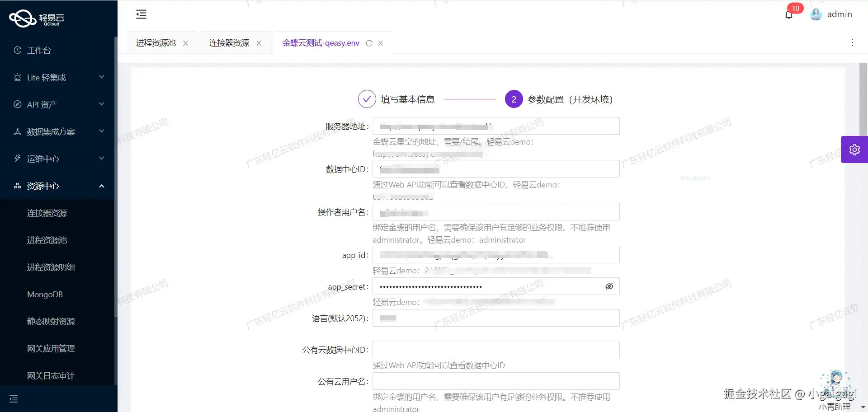Click the hamburger menu icon above the tabs
This screenshot has width=868, height=412.
tap(141, 14)
